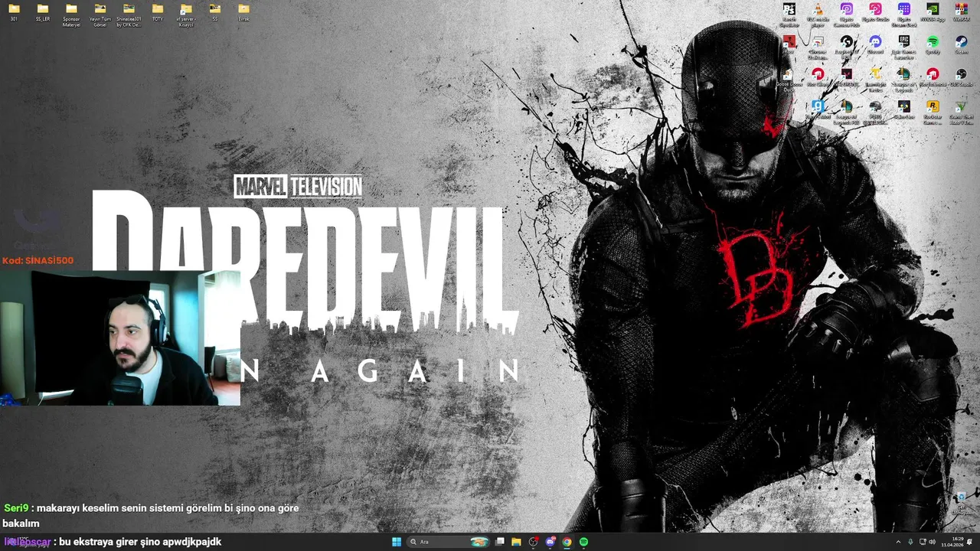Open Riot Client desktop shortcut

coord(818,77)
